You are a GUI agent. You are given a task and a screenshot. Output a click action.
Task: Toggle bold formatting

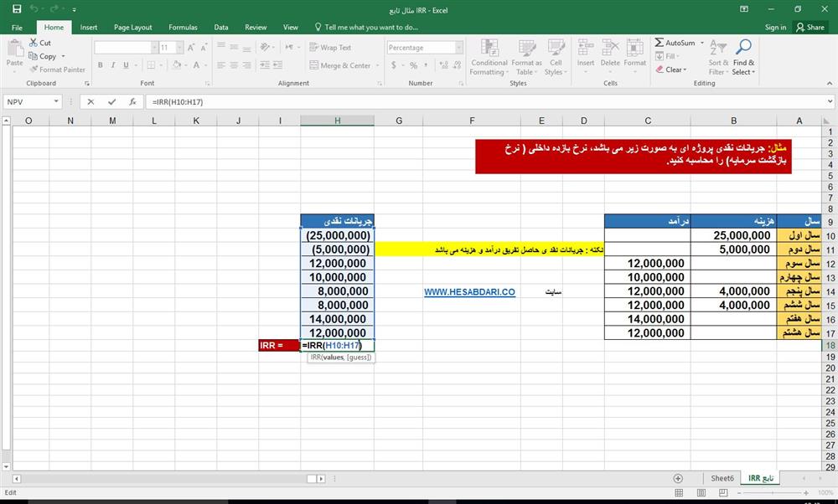pyautogui.click(x=100, y=64)
